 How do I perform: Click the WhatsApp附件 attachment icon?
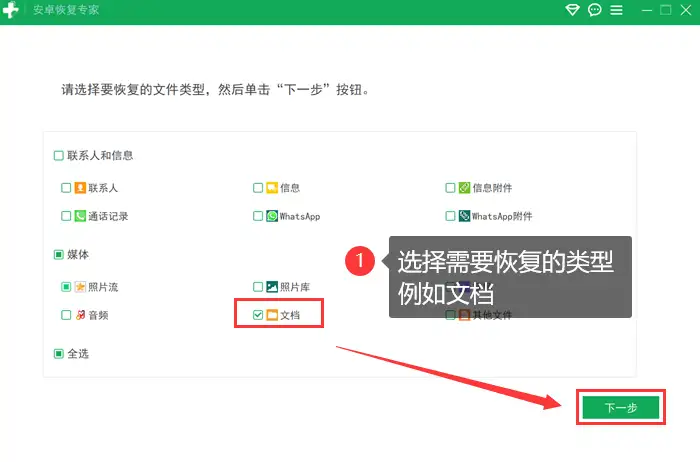464,216
